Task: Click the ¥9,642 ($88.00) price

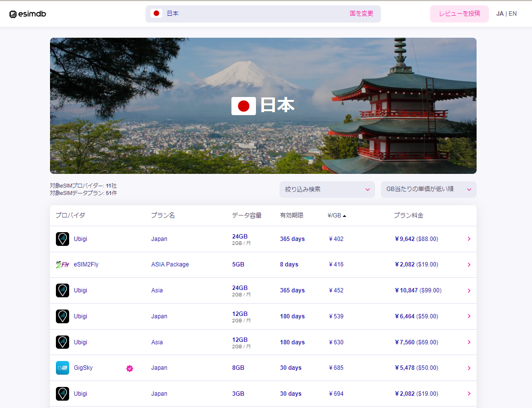Action: pyautogui.click(x=416, y=239)
